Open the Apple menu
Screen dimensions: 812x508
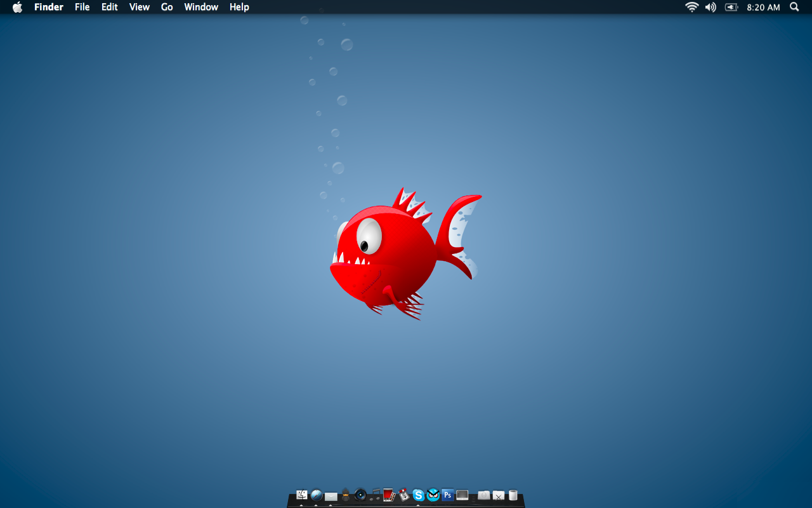pos(18,7)
